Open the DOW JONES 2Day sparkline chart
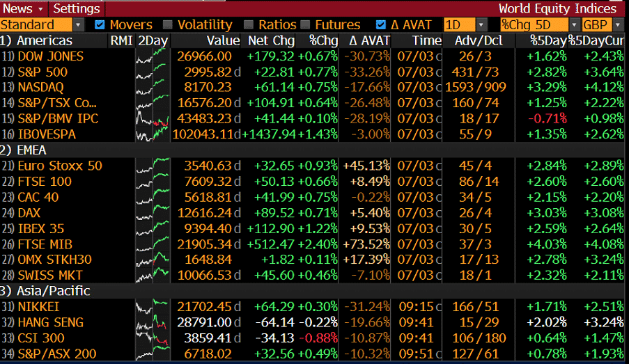629x364 pixels. 153,56
